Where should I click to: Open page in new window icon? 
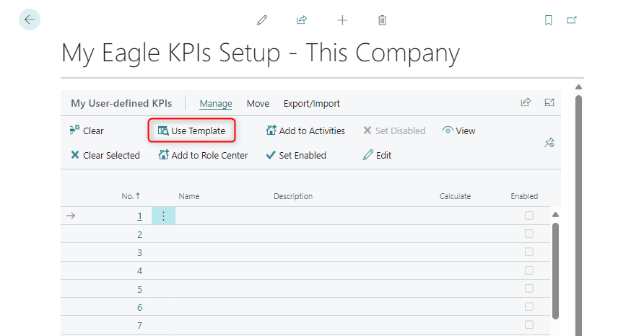(x=572, y=20)
